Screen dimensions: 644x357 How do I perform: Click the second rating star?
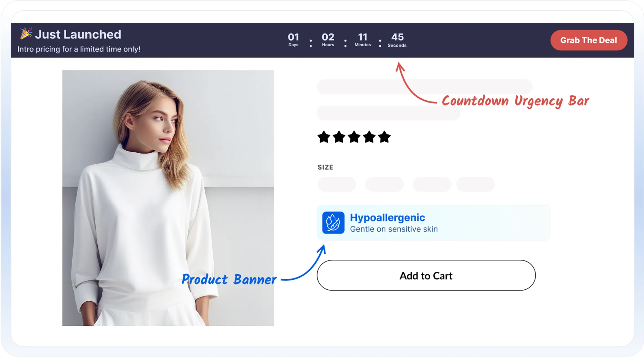339,137
